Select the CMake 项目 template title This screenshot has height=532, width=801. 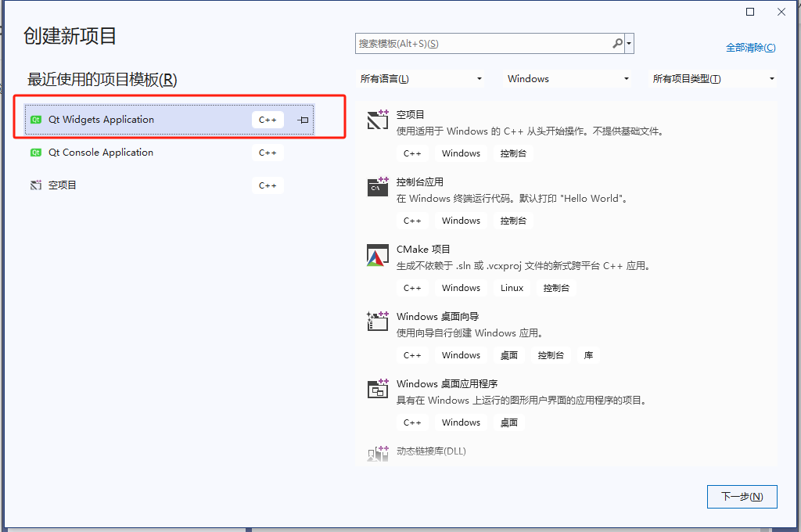pos(423,250)
